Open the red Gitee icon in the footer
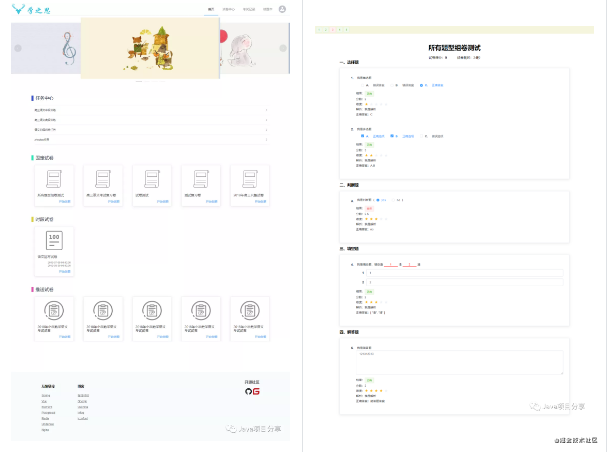The width and height of the screenshot is (607, 452). [256, 392]
